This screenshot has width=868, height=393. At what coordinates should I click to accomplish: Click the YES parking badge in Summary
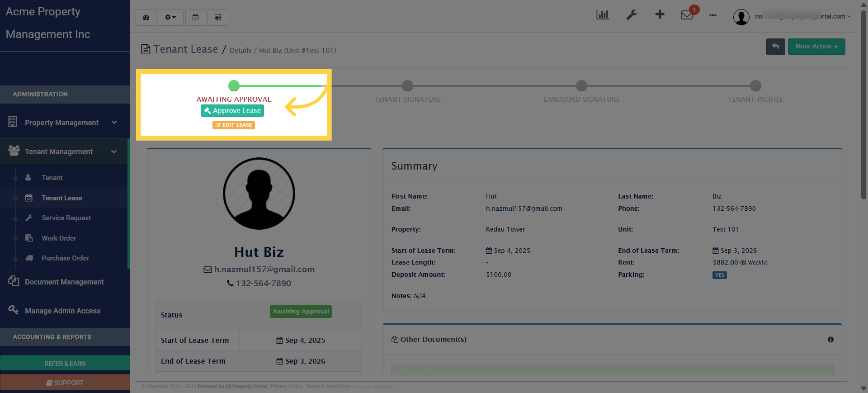pyautogui.click(x=720, y=275)
